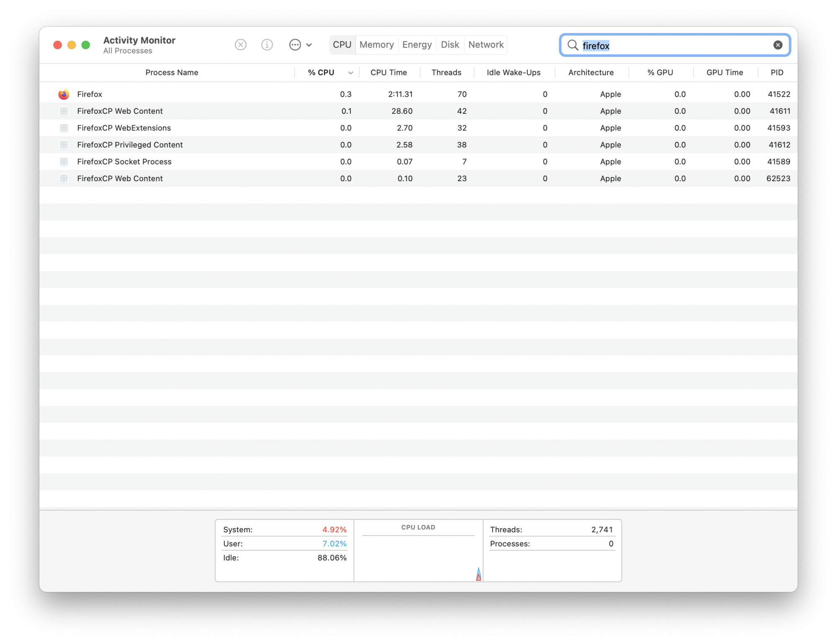
Task: Expand the chevron next to ellipsis button
Action: (309, 45)
